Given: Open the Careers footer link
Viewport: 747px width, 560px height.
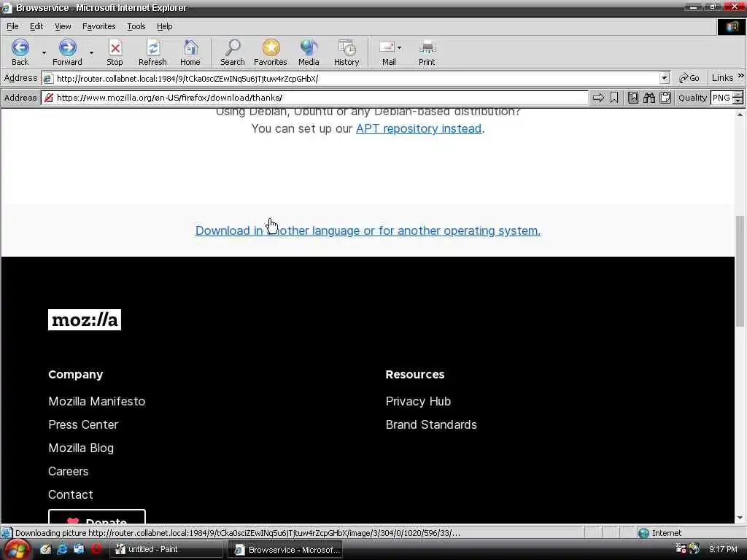Looking at the screenshot, I should tap(68, 472).
